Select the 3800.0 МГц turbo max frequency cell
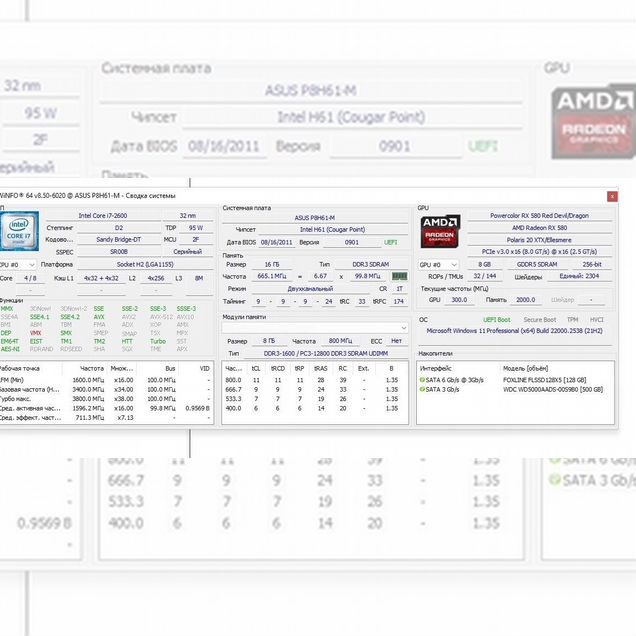The height and width of the screenshot is (636, 636). click(88, 399)
